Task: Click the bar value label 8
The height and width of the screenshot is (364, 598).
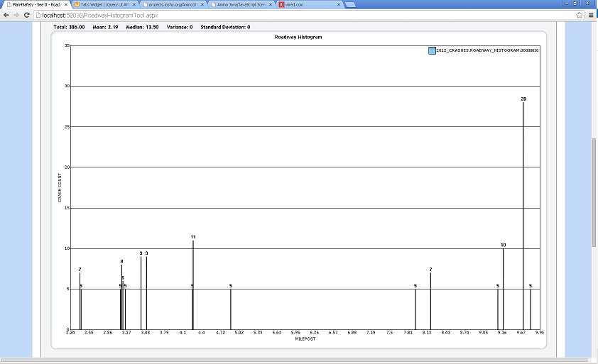Action: [121, 262]
